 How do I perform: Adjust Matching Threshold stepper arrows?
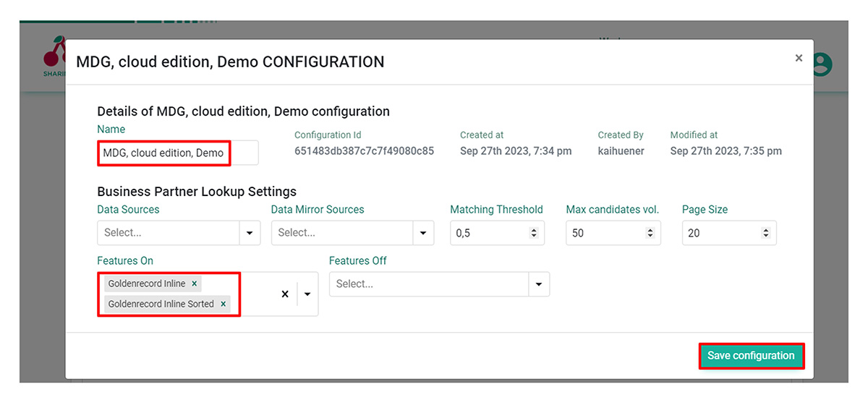pyautogui.click(x=534, y=233)
